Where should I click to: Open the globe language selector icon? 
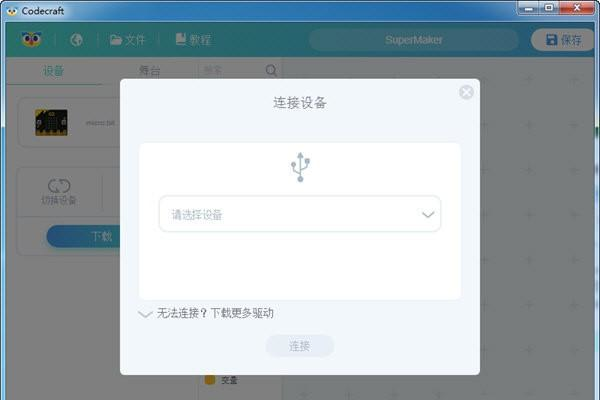pyautogui.click(x=77, y=40)
